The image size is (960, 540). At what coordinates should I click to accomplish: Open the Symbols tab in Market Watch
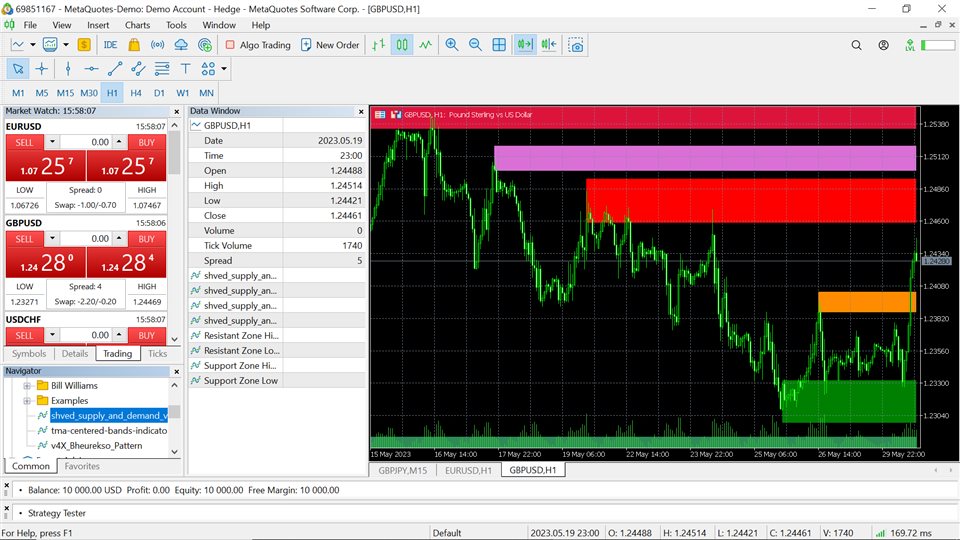pos(29,354)
